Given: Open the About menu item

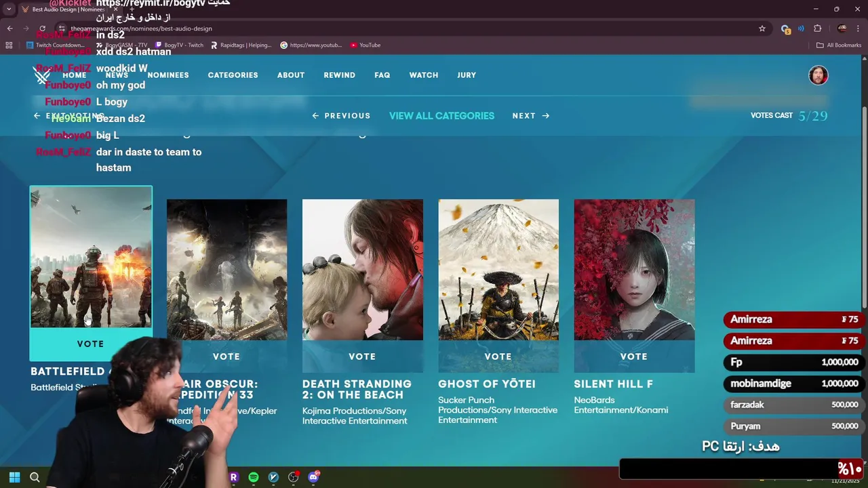Looking at the screenshot, I should click(291, 75).
